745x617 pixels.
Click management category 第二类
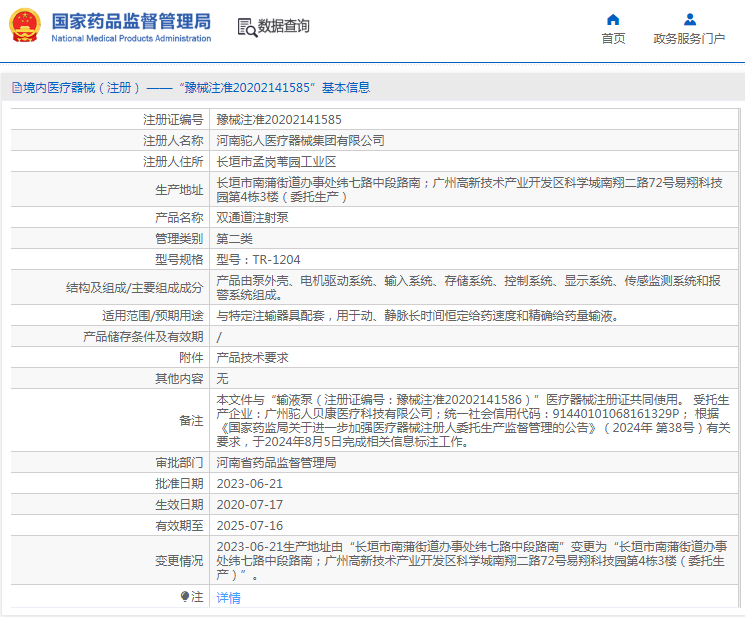[234, 238]
